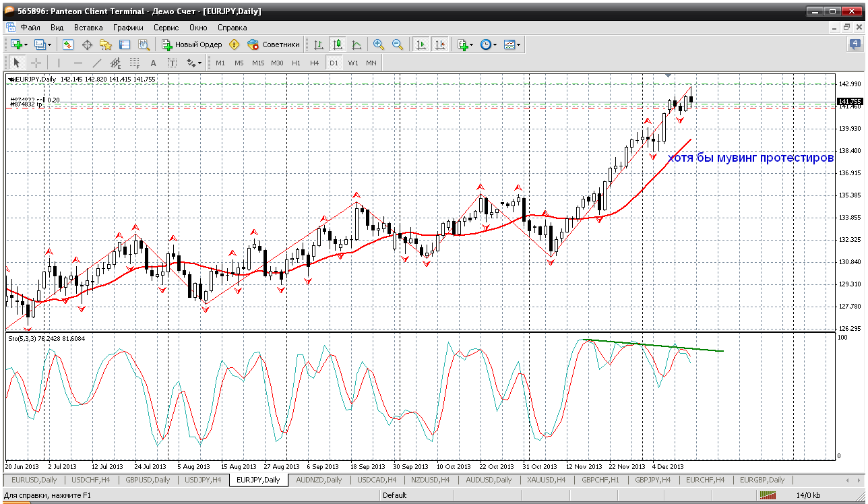The width and height of the screenshot is (868, 504).
Task: Pick the vertical line drawing tool
Action: (x=59, y=63)
